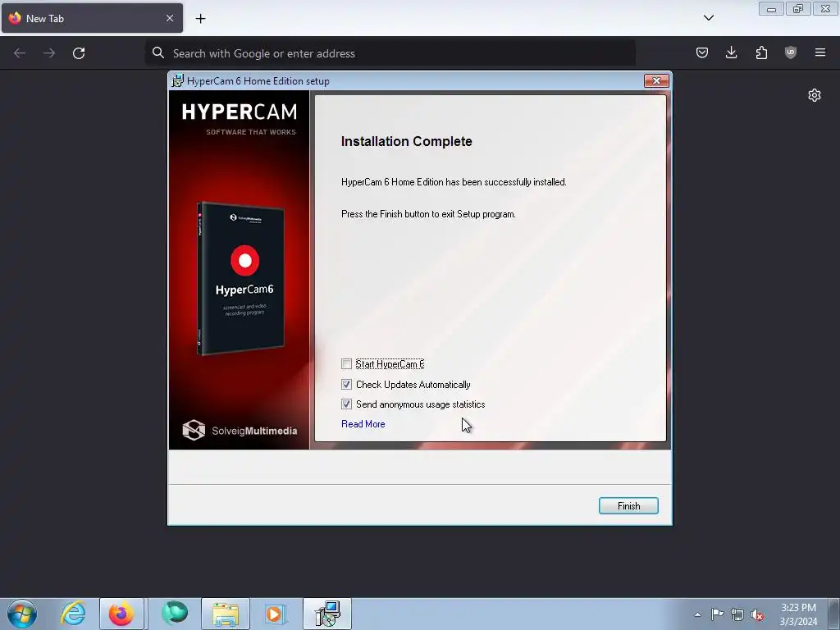Reload the current Firefox page
The image size is (840, 630).
tap(79, 53)
